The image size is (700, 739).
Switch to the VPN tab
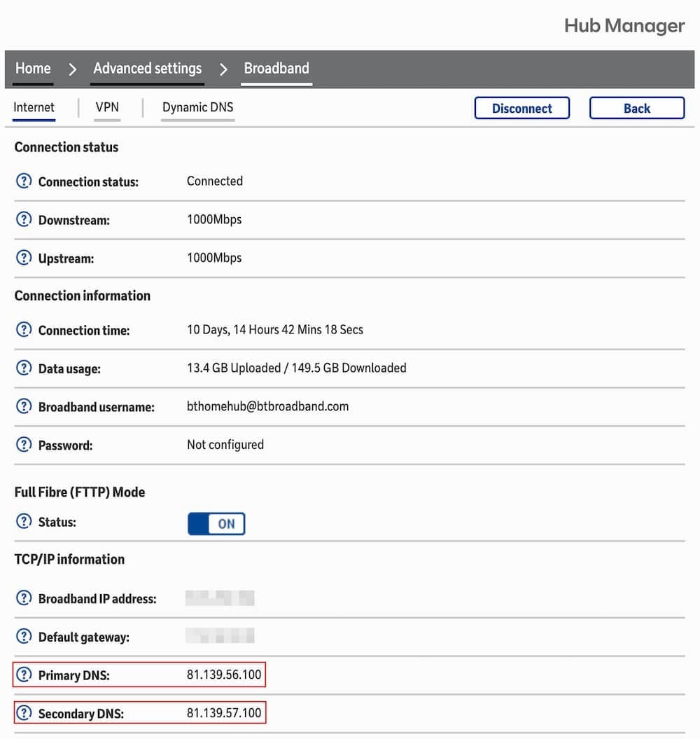(x=107, y=107)
